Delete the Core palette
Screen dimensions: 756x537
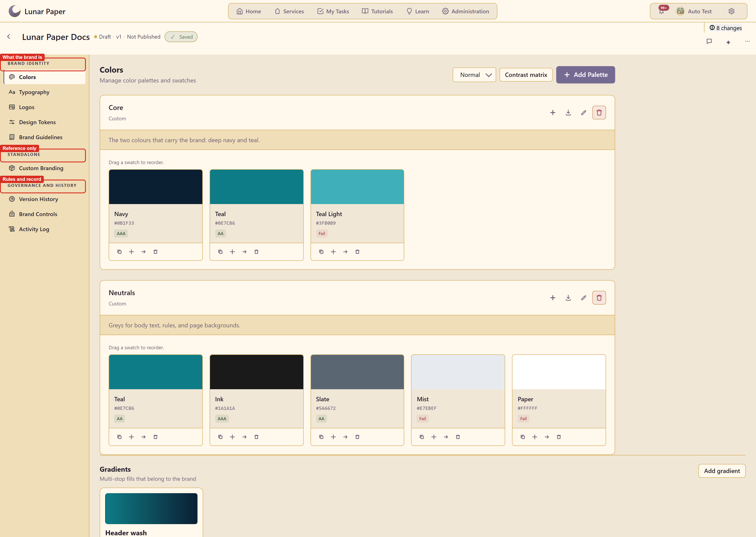pyautogui.click(x=599, y=113)
